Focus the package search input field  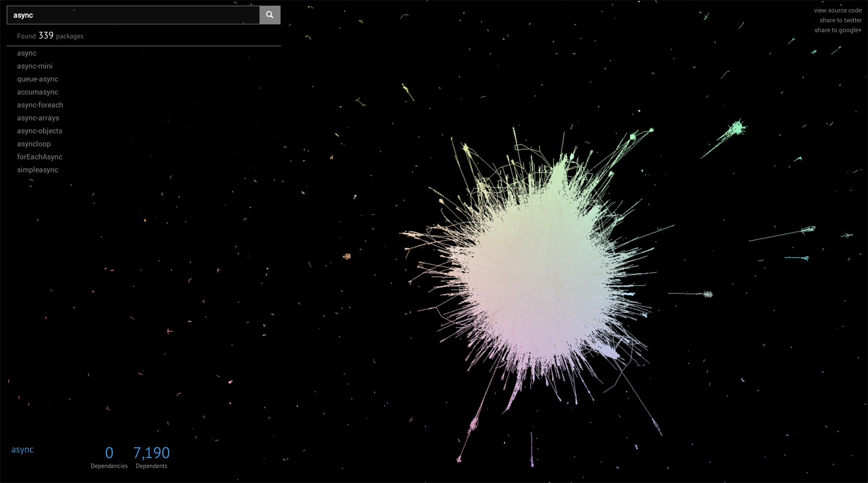pos(133,15)
